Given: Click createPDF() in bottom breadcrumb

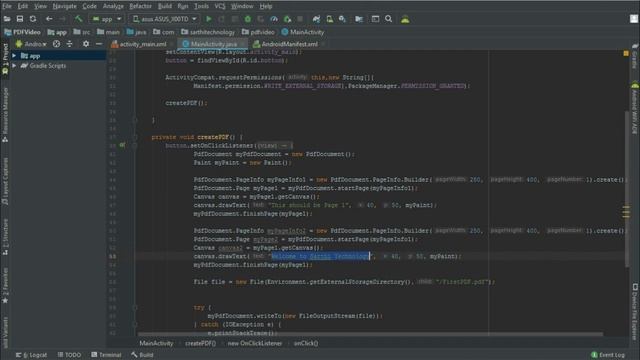Looking at the screenshot, I should (200, 343).
